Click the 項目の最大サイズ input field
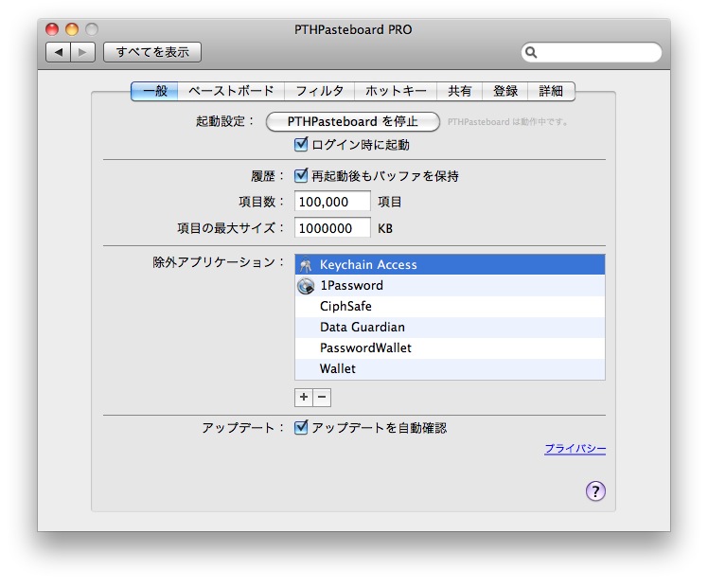708x588 pixels. click(x=332, y=228)
